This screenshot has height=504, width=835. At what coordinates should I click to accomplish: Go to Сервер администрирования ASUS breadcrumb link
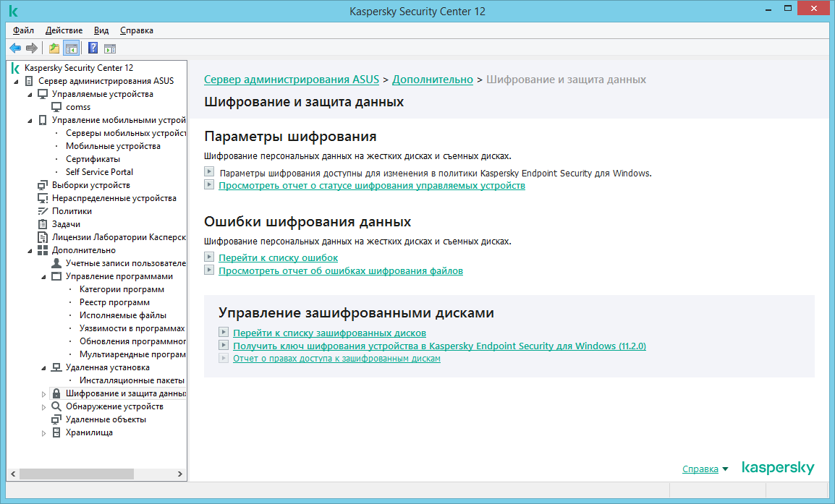pyautogui.click(x=292, y=80)
